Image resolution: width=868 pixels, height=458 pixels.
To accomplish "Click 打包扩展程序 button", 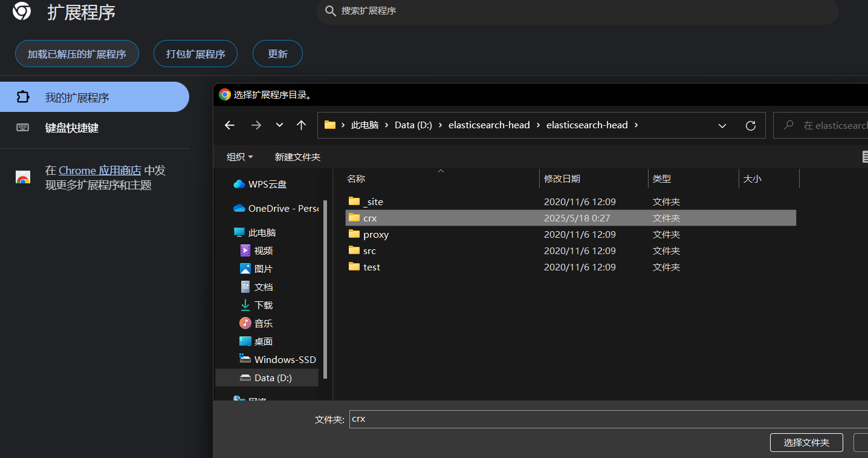I will click(x=196, y=54).
